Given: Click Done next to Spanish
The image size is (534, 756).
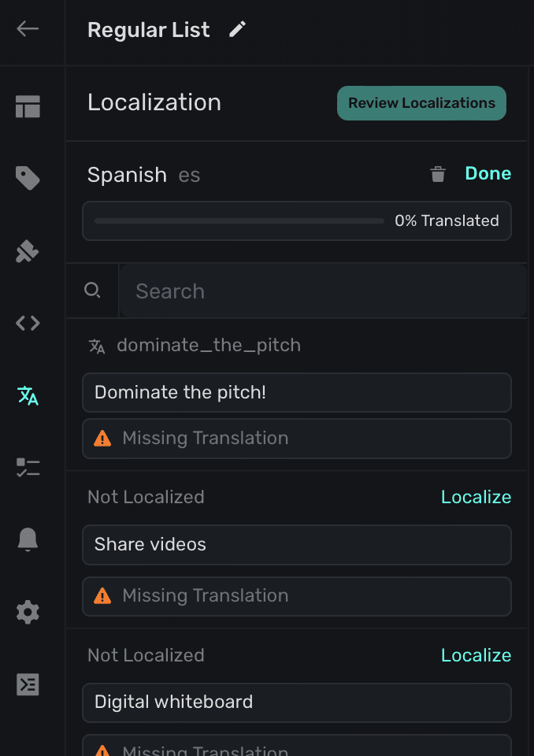Looking at the screenshot, I should pos(488,173).
